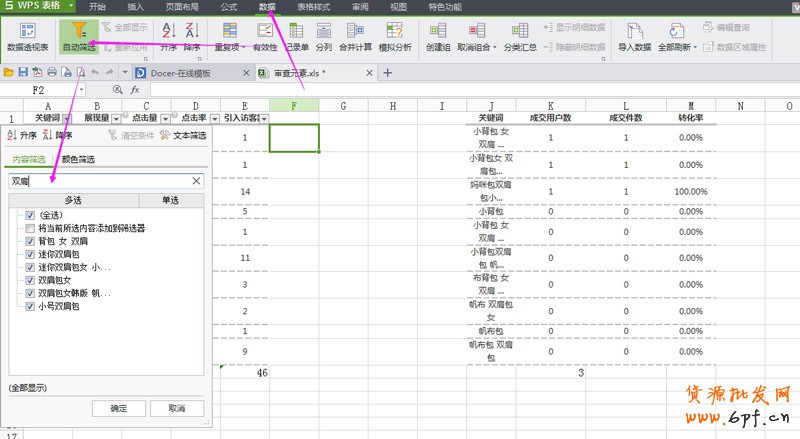Confirm the filter with 确定 button
This screenshot has height=439, width=800.
point(118,408)
